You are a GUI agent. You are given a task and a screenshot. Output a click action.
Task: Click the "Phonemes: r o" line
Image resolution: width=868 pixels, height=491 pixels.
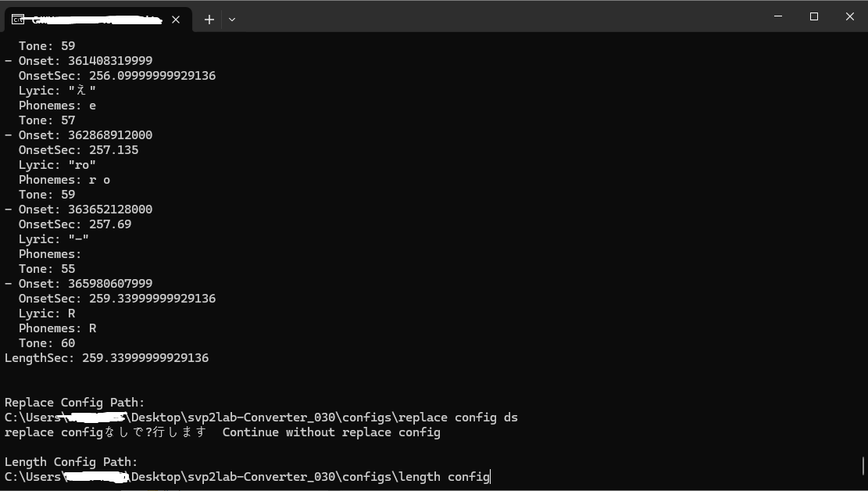coord(64,180)
